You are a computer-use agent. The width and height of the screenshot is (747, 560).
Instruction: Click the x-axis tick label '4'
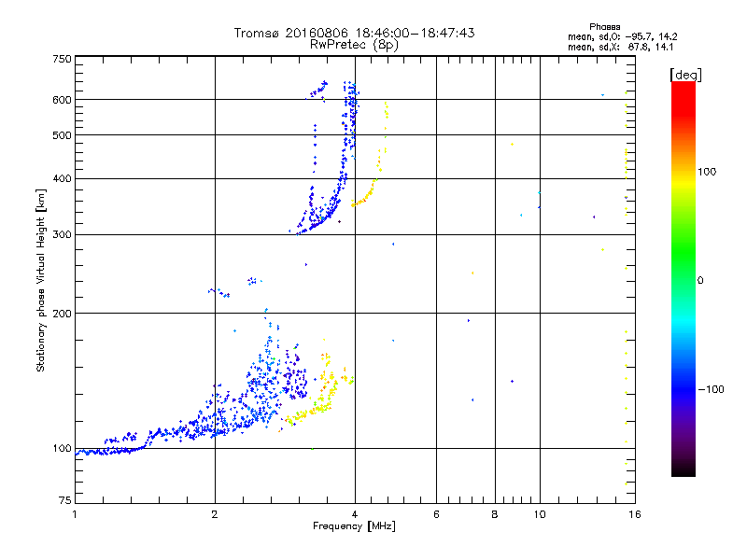[x=355, y=514]
